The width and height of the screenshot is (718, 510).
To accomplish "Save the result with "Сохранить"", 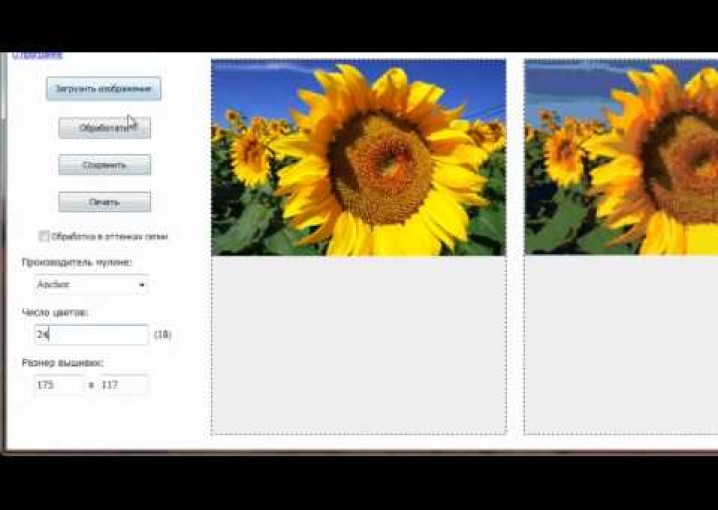I will coord(104,165).
